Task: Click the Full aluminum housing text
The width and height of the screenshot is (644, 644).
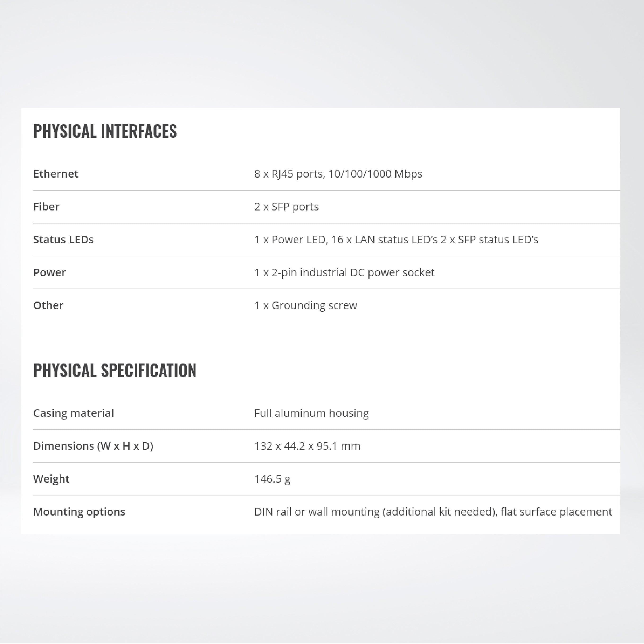Action: pos(311,413)
